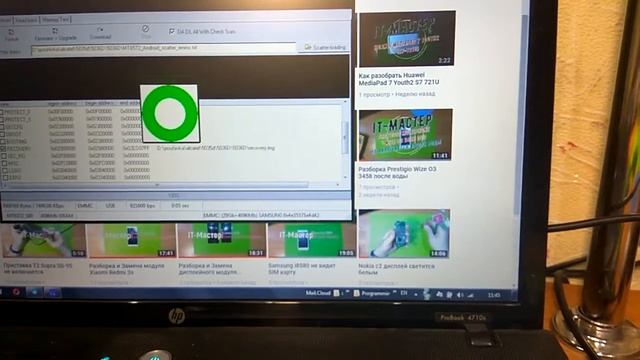Open Huawei MediaPad video thumbnail, 2:22 duration
The image size is (640, 360).
[407, 39]
